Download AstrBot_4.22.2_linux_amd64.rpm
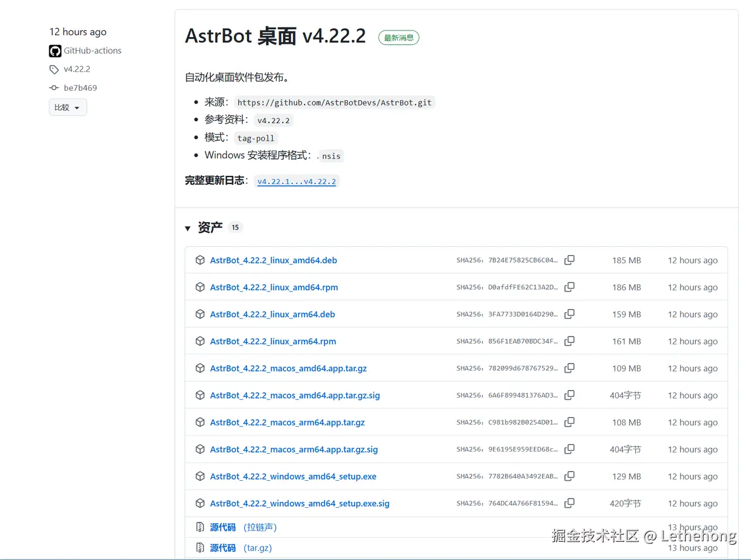The height and width of the screenshot is (560, 751). (274, 287)
